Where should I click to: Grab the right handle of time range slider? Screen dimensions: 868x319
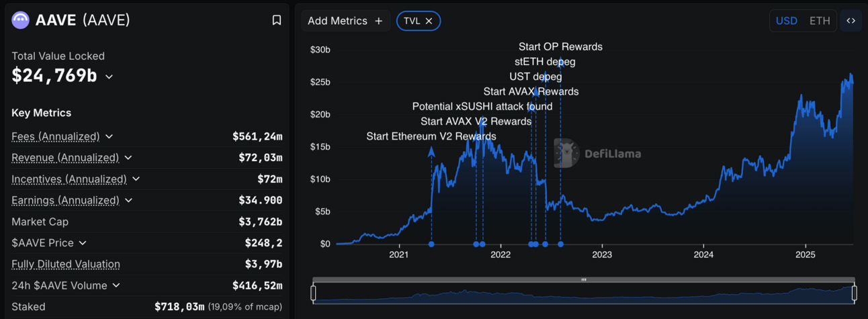(855, 293)
